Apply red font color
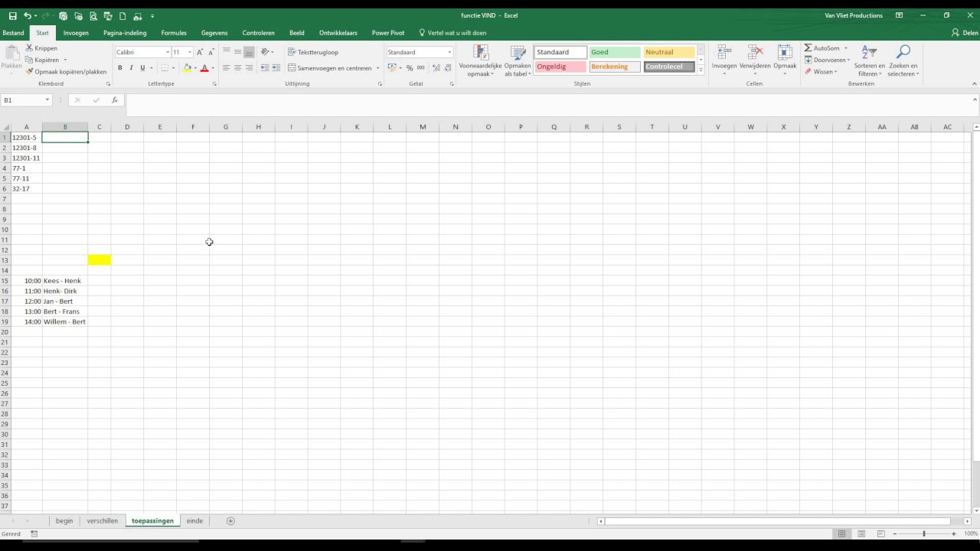Screen dimensions: 980x551 tap(204, 68)
